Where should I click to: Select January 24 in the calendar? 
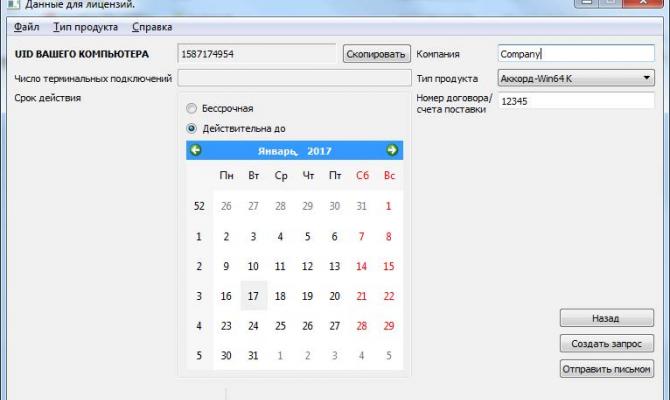pyautogui.click(x=253, y=326)
